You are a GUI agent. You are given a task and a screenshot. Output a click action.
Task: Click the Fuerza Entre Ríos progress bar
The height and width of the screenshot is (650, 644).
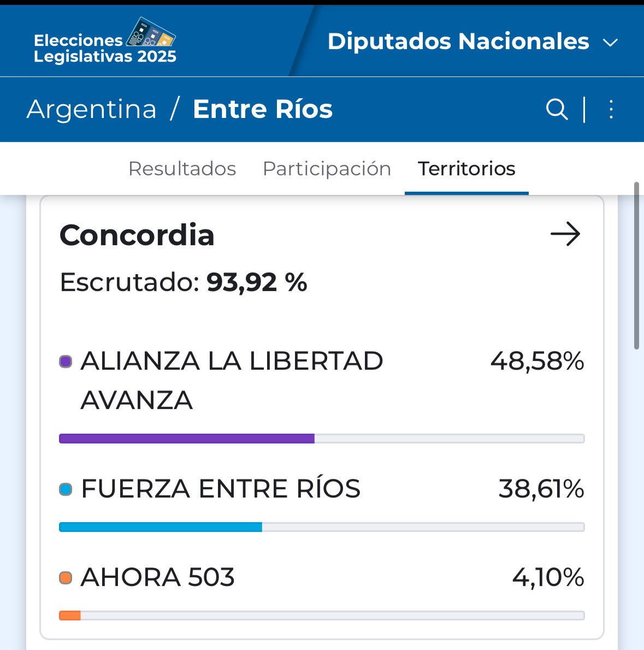point(321,527)
